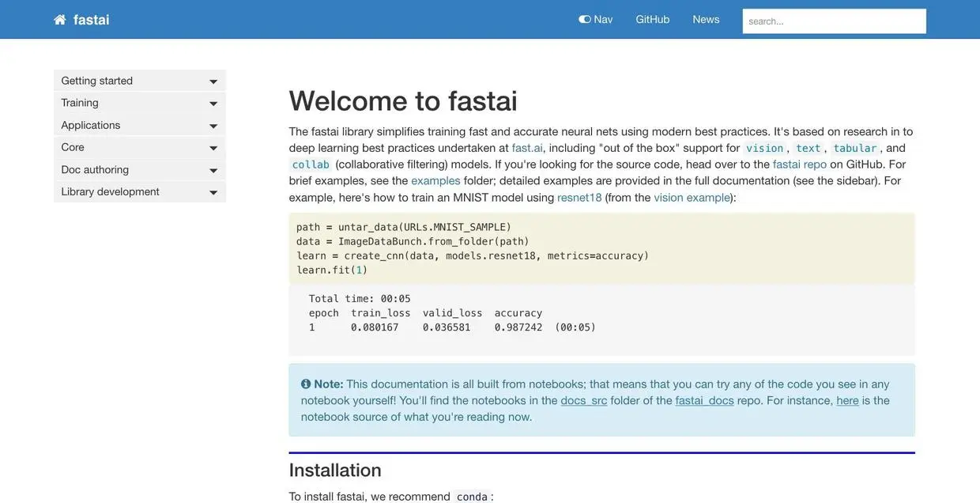Click the conda code label
Screen dimensions: 980x503
point(472,497)
